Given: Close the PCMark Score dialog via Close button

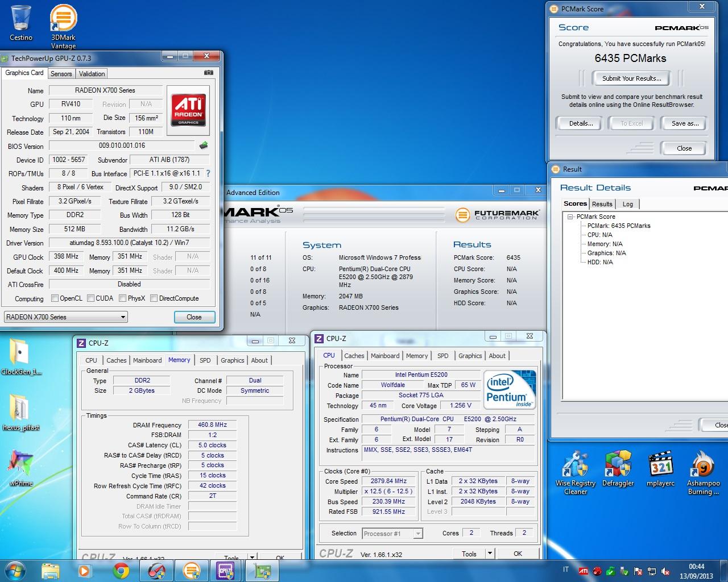Looking at the screenshot, I should coord(684,148).
